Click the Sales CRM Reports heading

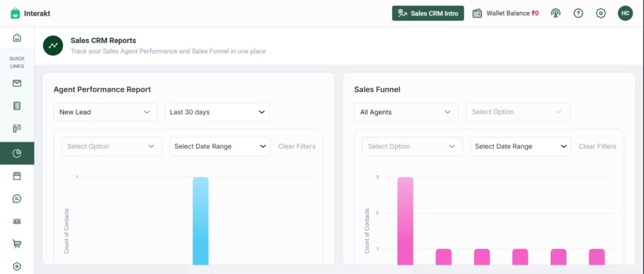(x=104, y=40)
